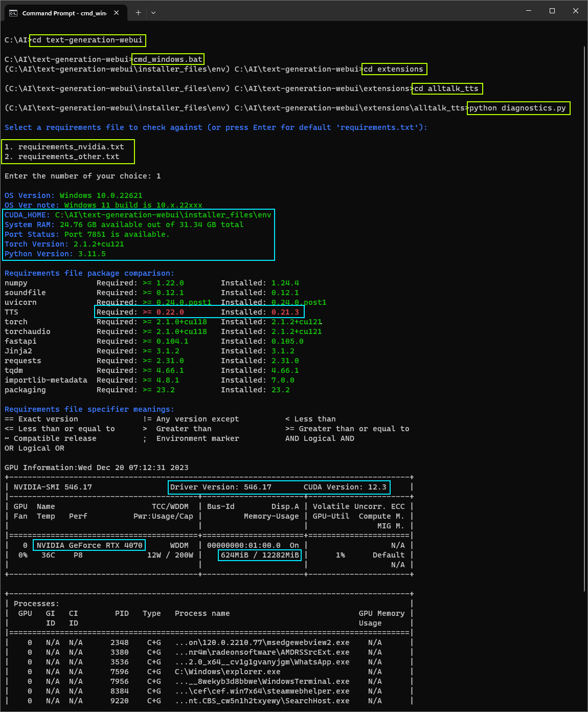Click the steamwebhelper.exe process name

[x=262, y=691]
